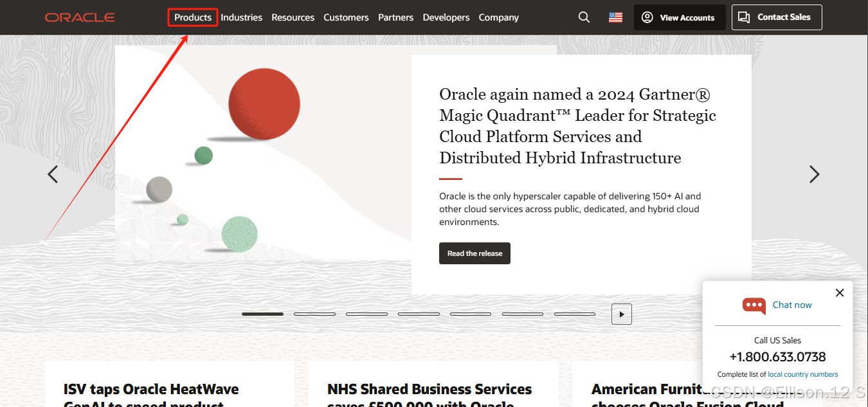
Task: Select the third carousel slide indicator
Action: click(366, 314)
